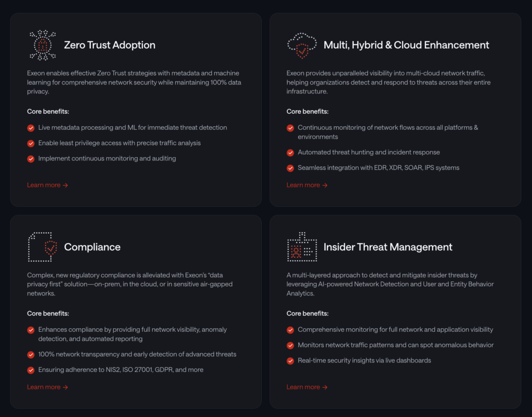Click the Compliance card title
The height and width of the screenshot is (417, 532).
point(92,247)
